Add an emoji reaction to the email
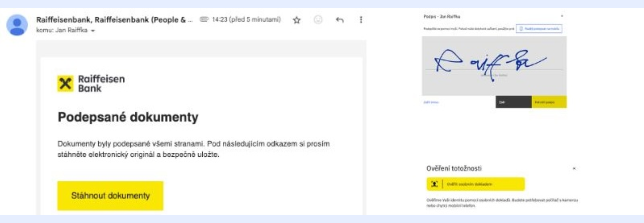Viewport: 644px width, 223px height. coord(318,20)
